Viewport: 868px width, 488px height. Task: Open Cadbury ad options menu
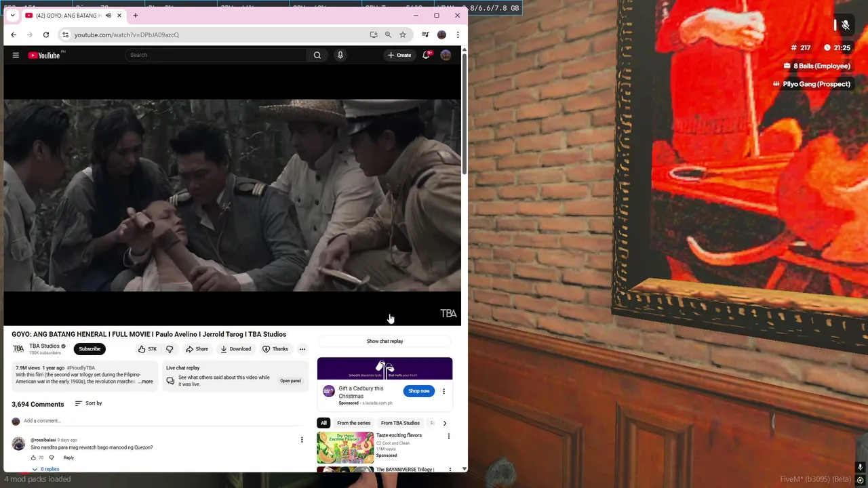point(443,391)
